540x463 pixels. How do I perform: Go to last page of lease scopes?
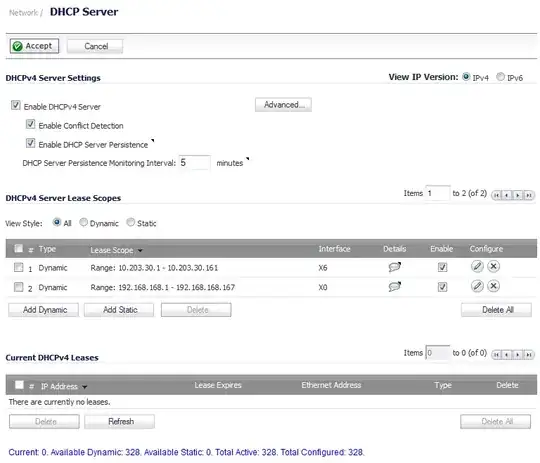coord(529,195)
